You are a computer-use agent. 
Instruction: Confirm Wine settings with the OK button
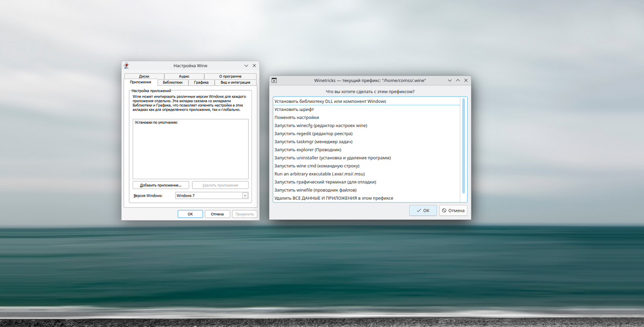click(x=190, y=214)
